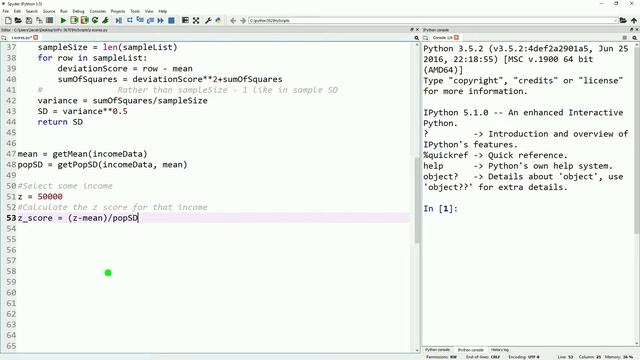The height and width of the screenshot is (360, 640).
Task: Open the Edit menu
Action: pyautogui.click(x=17, y=11)
